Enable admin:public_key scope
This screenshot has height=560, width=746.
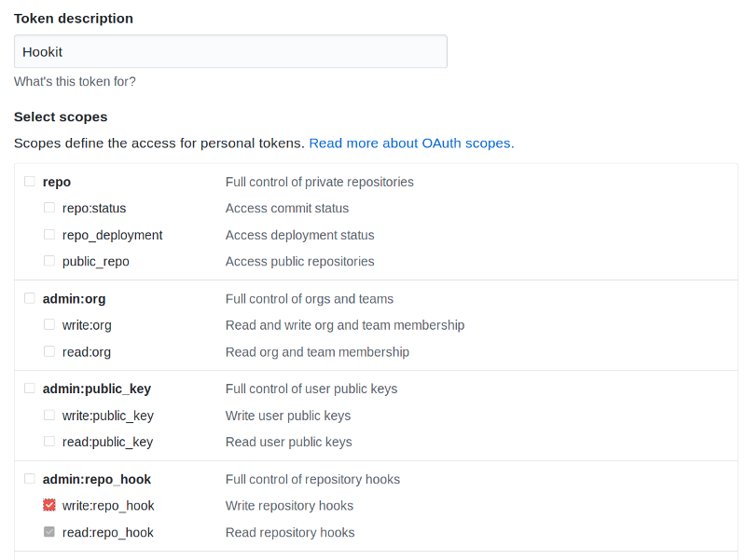[x=30, y=389]
